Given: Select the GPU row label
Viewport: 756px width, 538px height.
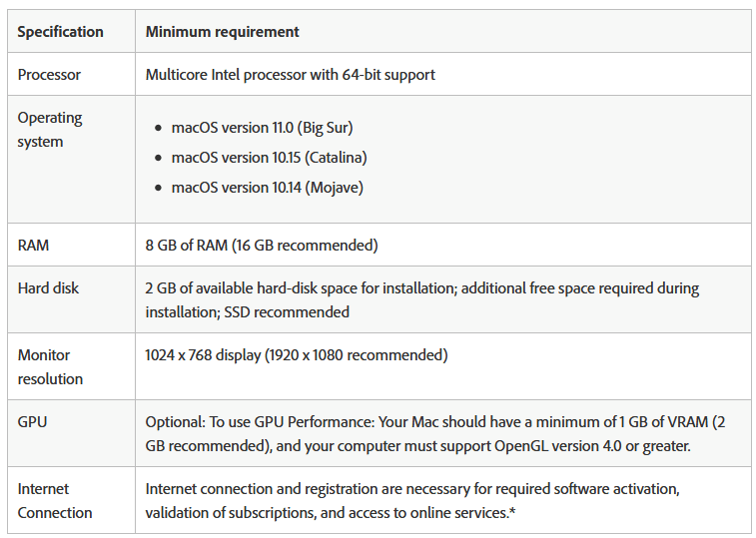Looking at the screenshot, I should pyautogui.click(x=32, y=422).
